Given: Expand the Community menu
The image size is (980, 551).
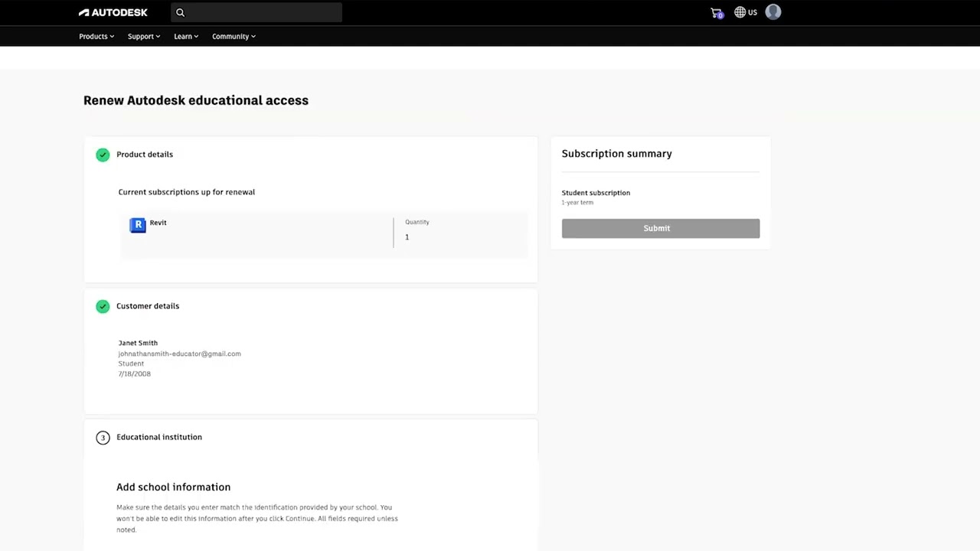Looking at the screenshot, I should tap(234, 36).
